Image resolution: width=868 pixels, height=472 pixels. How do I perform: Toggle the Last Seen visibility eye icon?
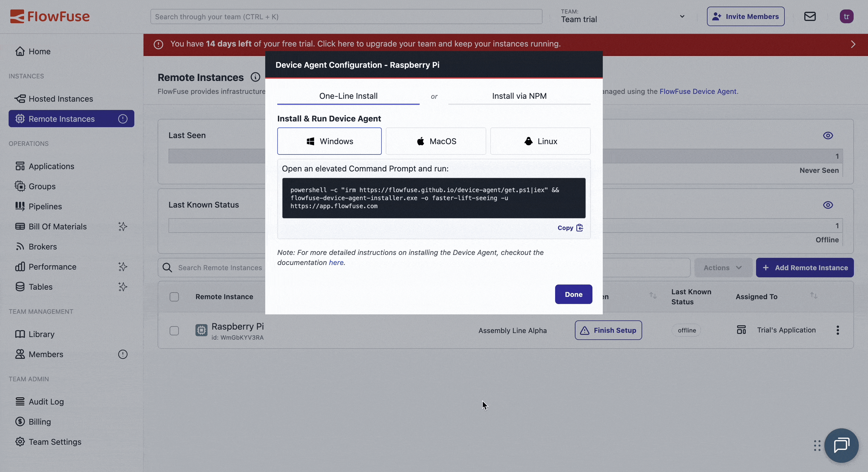[x=828, y=136]
